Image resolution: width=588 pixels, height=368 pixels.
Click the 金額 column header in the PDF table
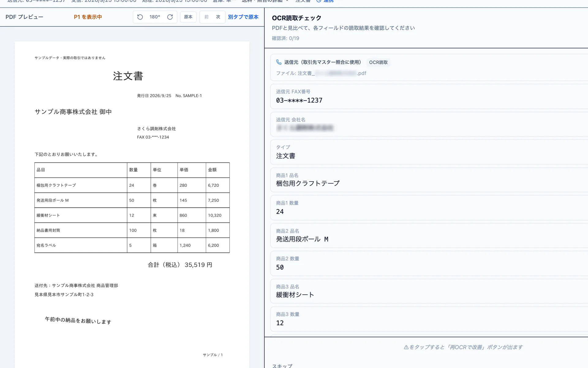(x=218, y=170)
